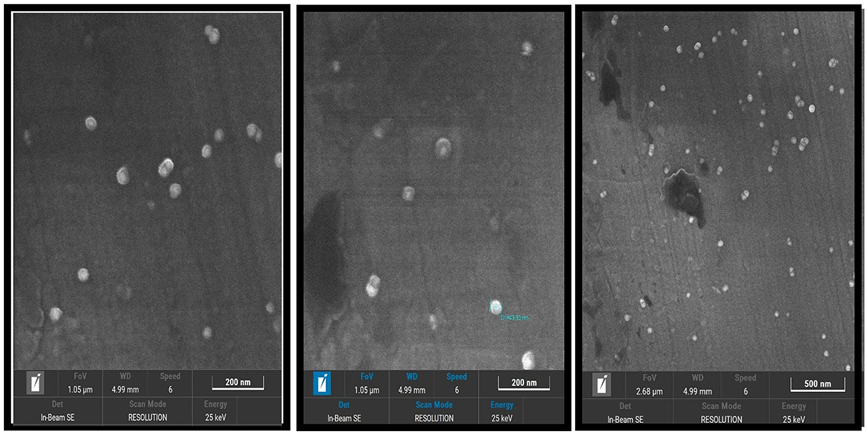The image size is (868, 435).
Task: Select the "4.99 mm" value in the left SEM panel
Action: click(126, 390)
